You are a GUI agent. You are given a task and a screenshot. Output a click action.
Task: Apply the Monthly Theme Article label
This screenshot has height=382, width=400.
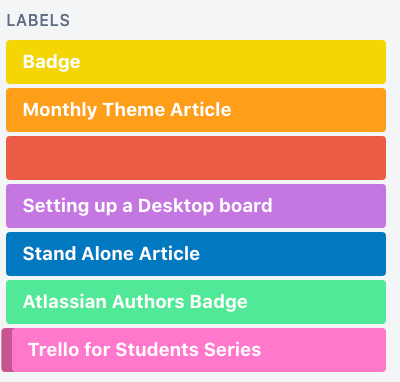tap(196, 110)
